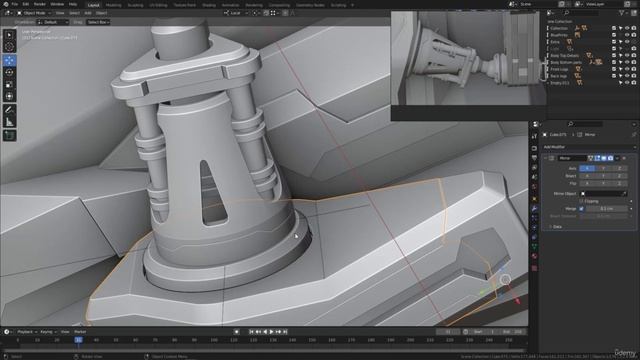Hide the Body Top Details collection in viewport

pos(627,56)
